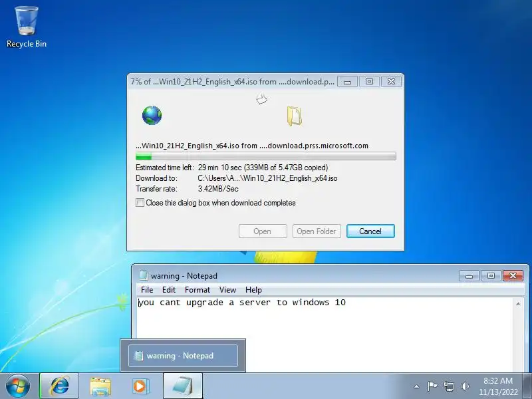
Task: Open Internet Explorer from the taskbar
Action: [59, 386]
